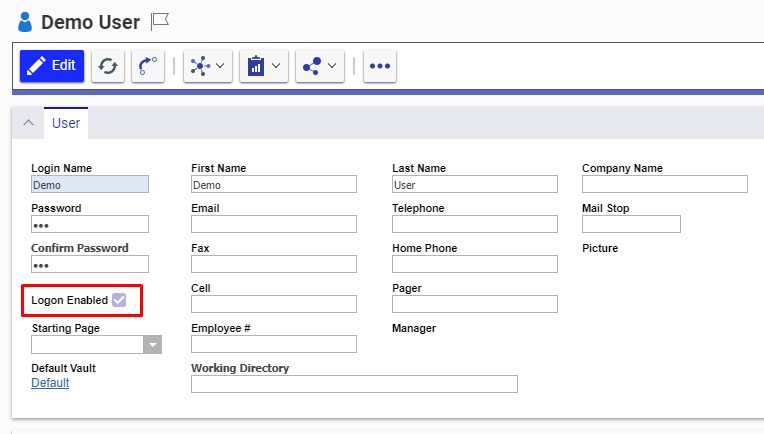
Task: Open the network node relationships dropdown
Action: click(208, 66)
